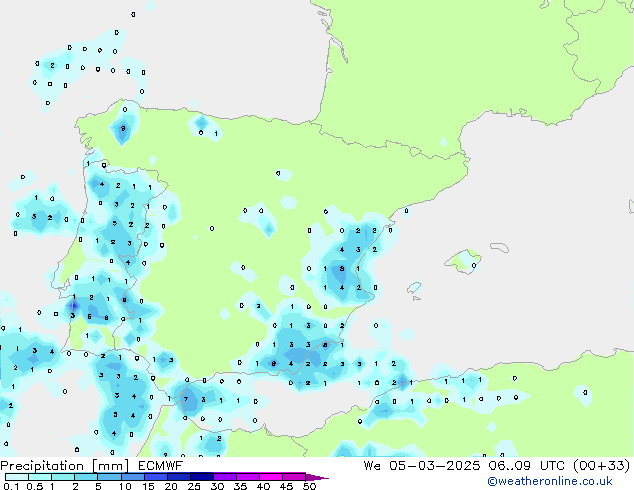Pick the 15–20 mm legend color box

(156, 477)
